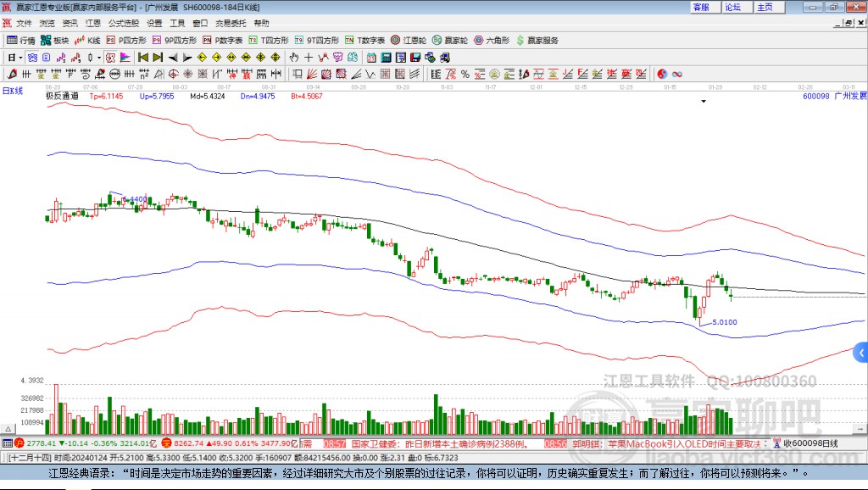Screen dimensions: 868x490
Task: Expand the 日 period dropdown arrow
Action: (20, 58)
